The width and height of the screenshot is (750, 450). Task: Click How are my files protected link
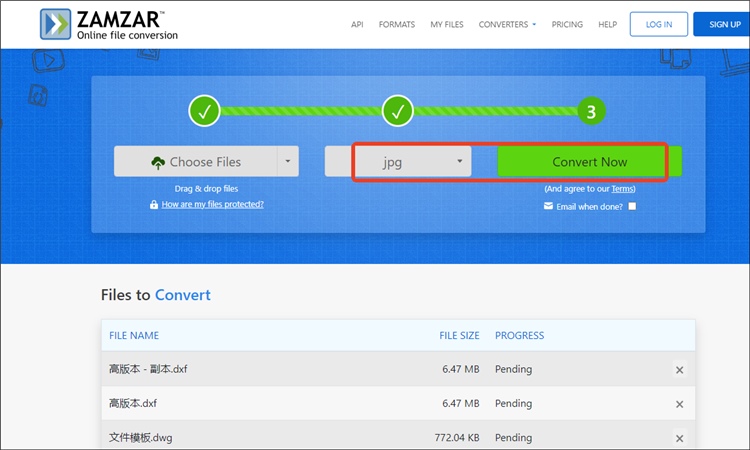[x=212, y=204]
